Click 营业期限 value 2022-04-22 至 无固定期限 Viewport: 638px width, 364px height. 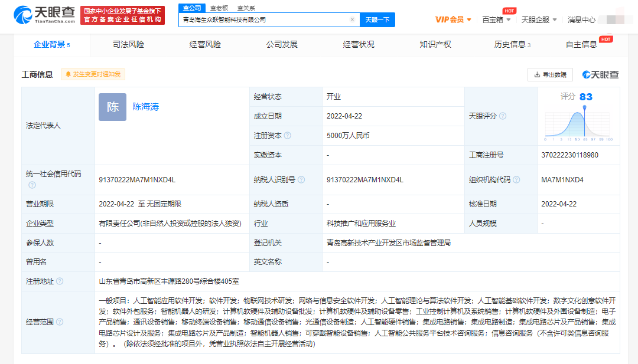pyautogui.click(x=140, y=204)
